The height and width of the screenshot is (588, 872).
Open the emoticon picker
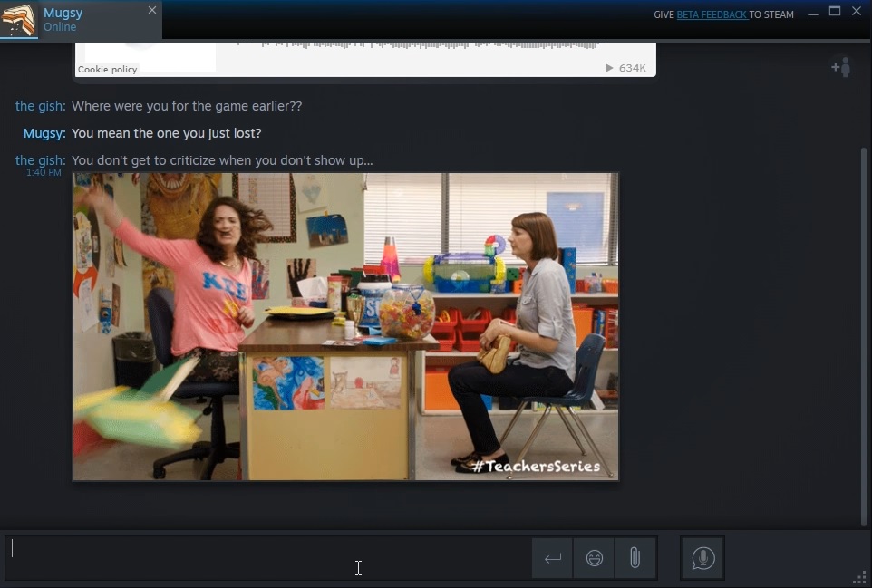pos(594,558)
